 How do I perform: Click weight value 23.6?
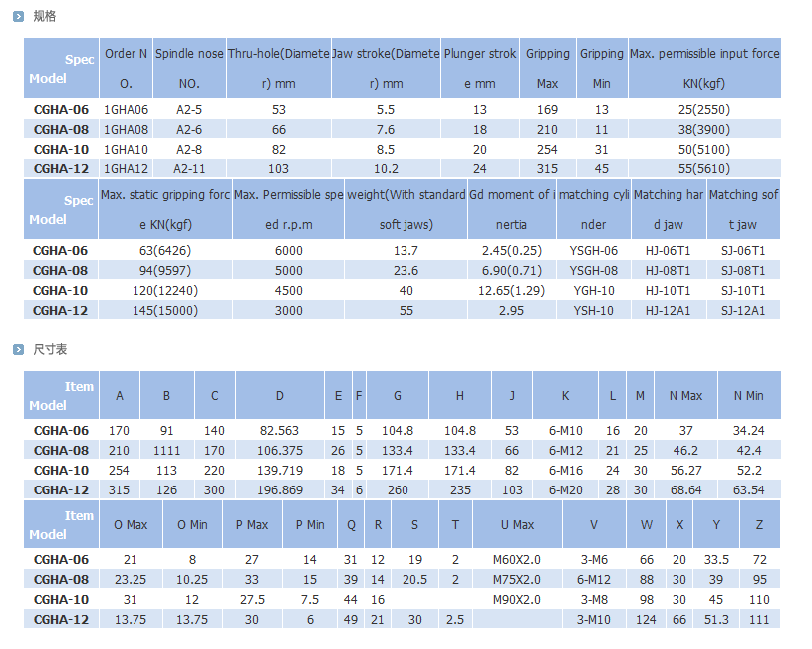coord(406,270)
